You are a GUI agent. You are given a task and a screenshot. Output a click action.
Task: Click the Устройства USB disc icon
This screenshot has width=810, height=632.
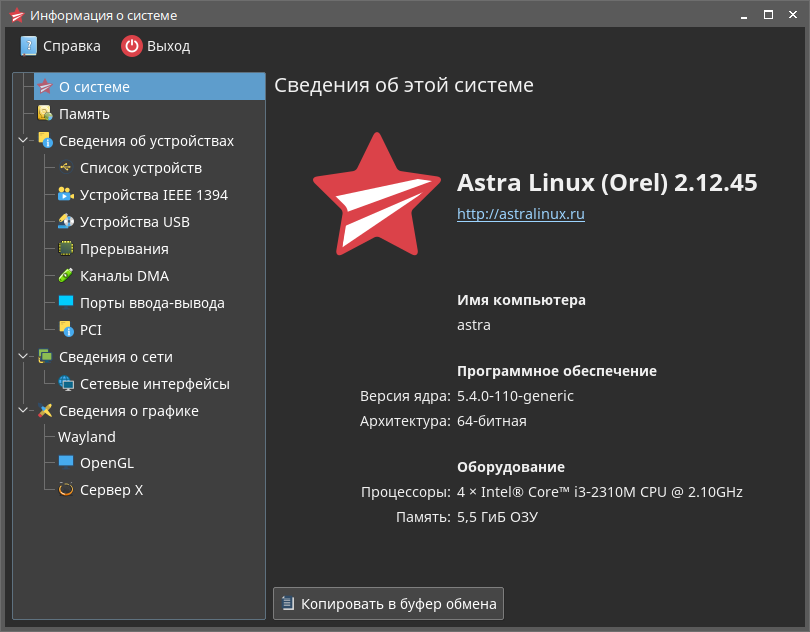(x=66, y=221)
